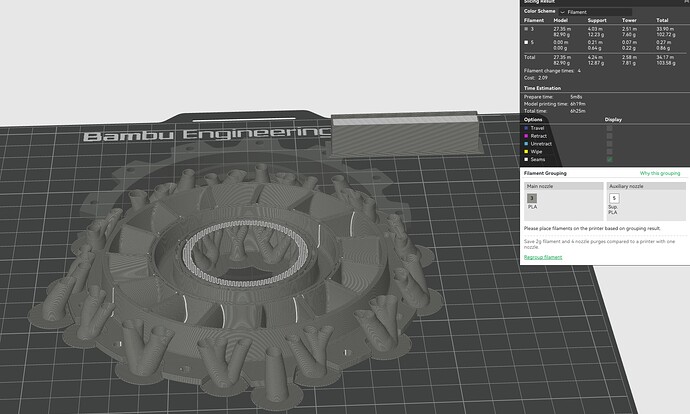Open the 'Why this grouping' link
Screen dimensions: 690x414
click(x=660, y=173)
